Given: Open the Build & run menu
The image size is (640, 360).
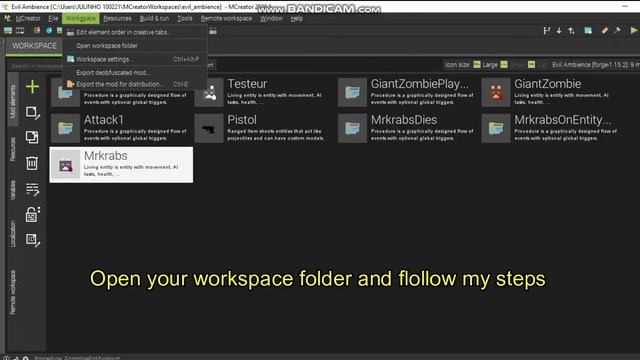Looking at the screenshot, I should pyautogui.click(x=154, y=18).
